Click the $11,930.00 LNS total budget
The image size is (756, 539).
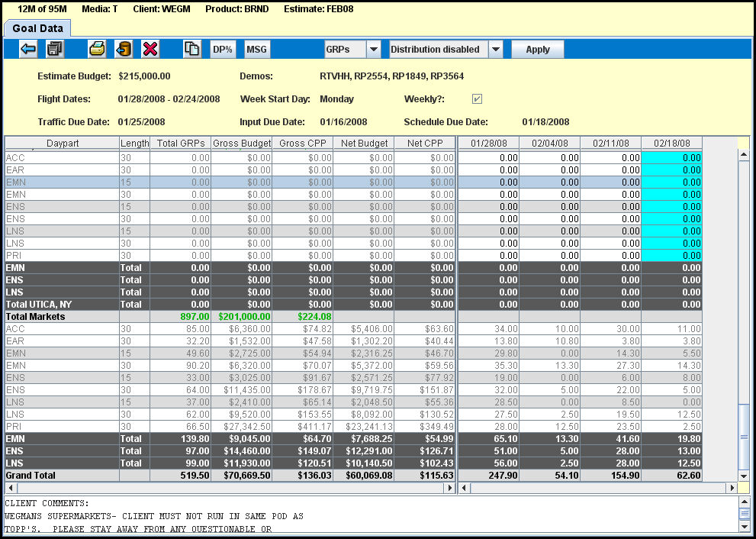click(x=242, y=463)
